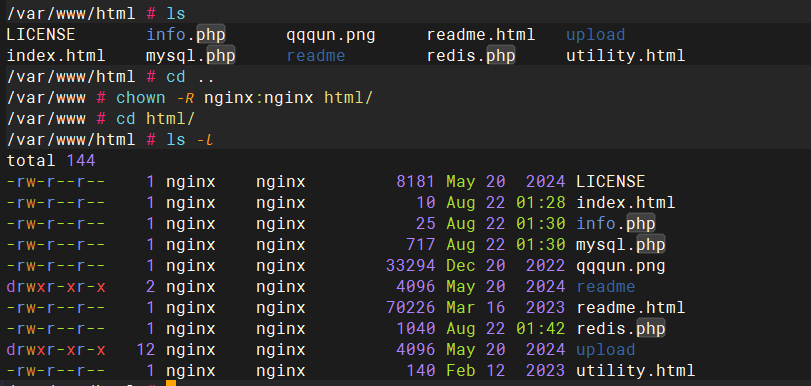The image size is (811, 386).
Task: Click the date 'Mar 16 2023'
Action: click(x=506, y=307)
